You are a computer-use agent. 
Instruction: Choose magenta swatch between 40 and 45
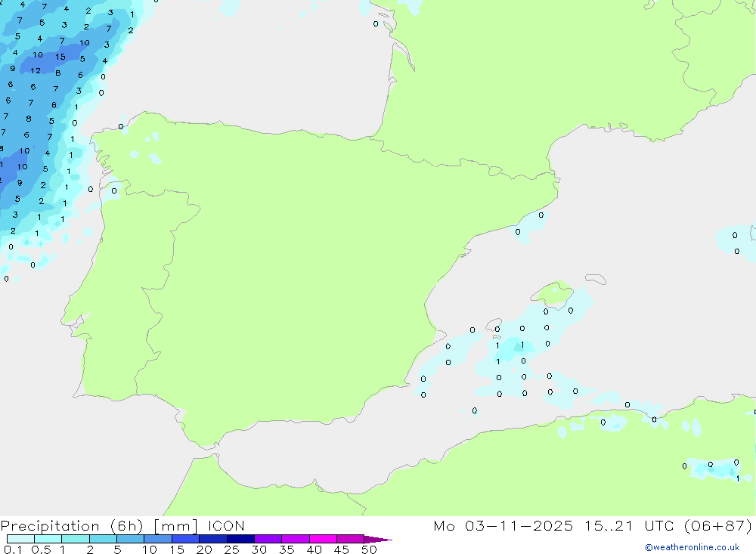[x=323, y=539]
